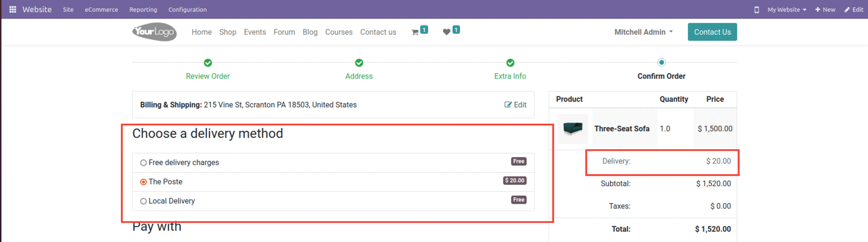868x242 pixels.
Task: Open the My Website switcher dropdown
Action: pyautogui.click(x=787, y=10)
